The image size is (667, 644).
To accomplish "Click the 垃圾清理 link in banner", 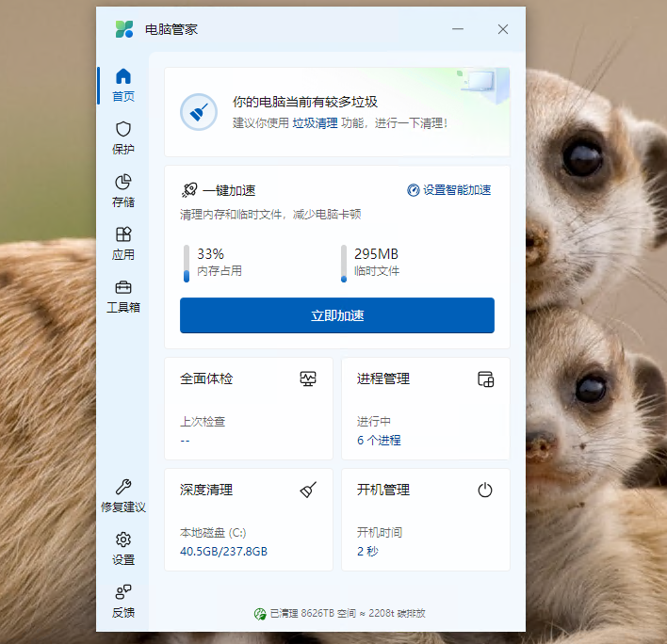I will [x=315, y=123].
